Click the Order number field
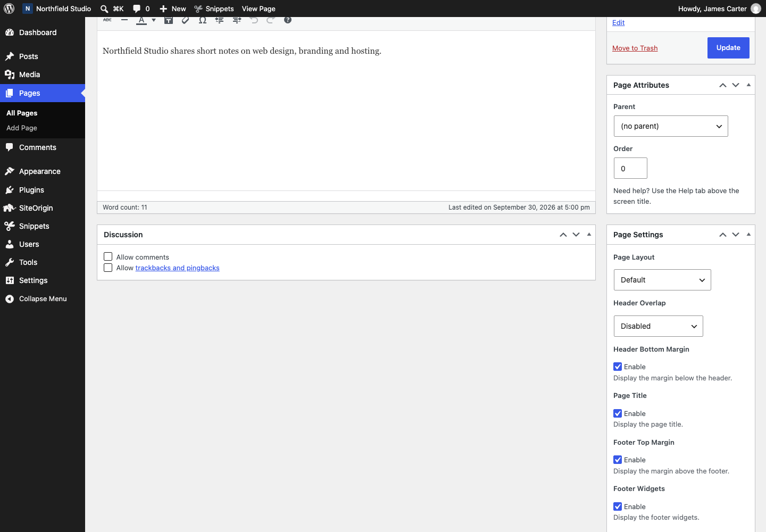The height and width of the screenshot is (532, 766). click(x=630, y=168)
